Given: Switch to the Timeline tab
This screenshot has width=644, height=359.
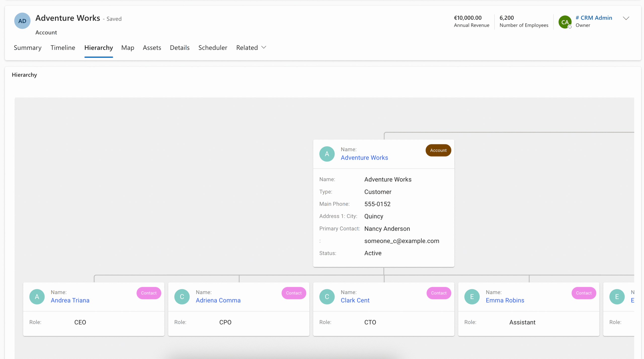Looking at the screenshot, I should point(63,48).
